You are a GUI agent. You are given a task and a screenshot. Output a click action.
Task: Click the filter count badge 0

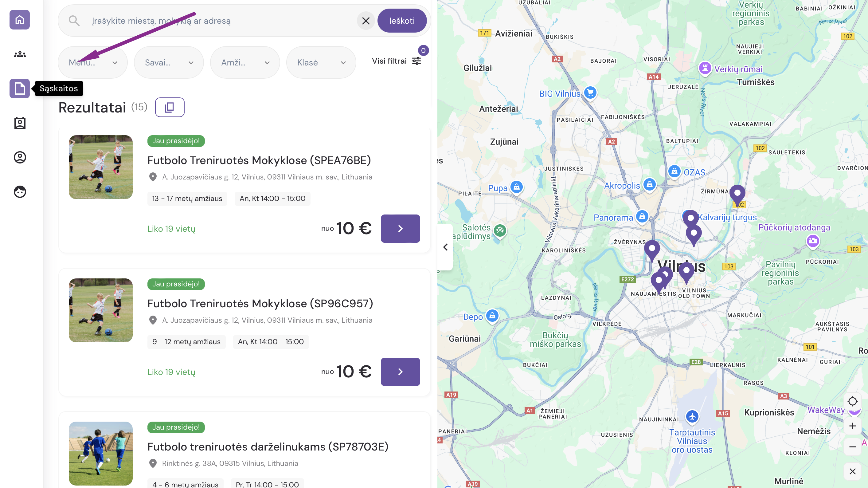(x=423, y=51)
